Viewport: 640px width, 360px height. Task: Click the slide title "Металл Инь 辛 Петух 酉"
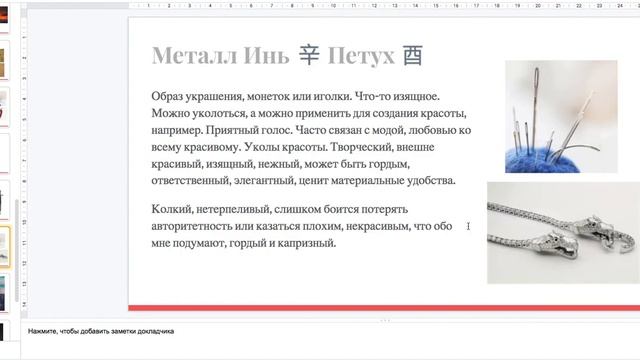point(287,56)
